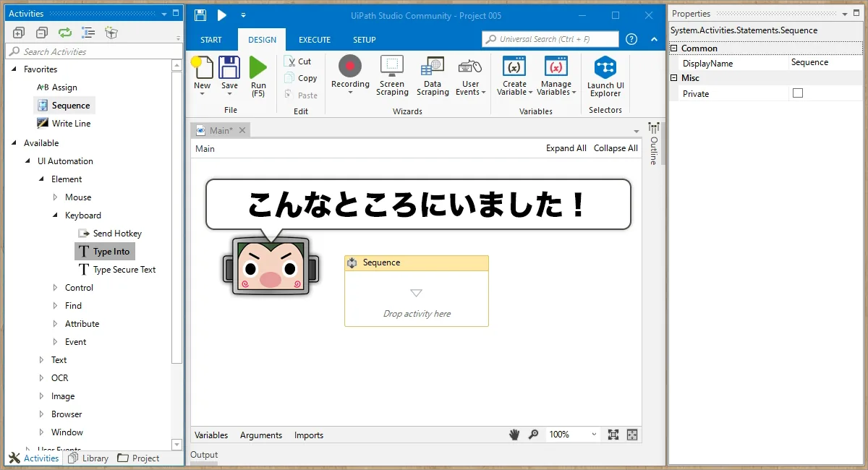Click the Create Variable icon

tap(514, 67)
